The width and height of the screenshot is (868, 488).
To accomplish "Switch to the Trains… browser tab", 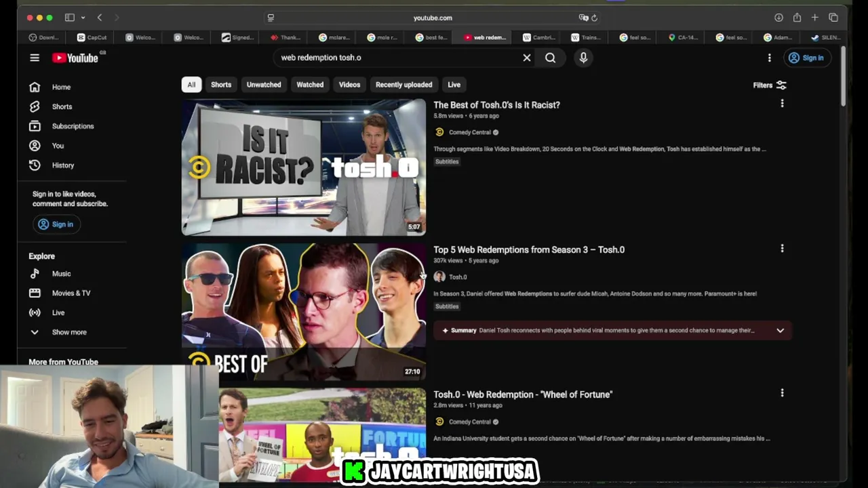I will [586, 37].
